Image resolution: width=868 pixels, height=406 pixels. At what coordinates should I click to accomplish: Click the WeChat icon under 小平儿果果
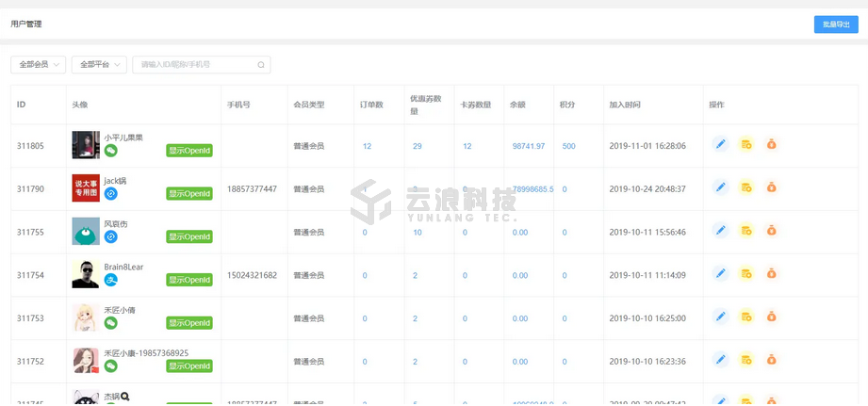pos(111,151)
